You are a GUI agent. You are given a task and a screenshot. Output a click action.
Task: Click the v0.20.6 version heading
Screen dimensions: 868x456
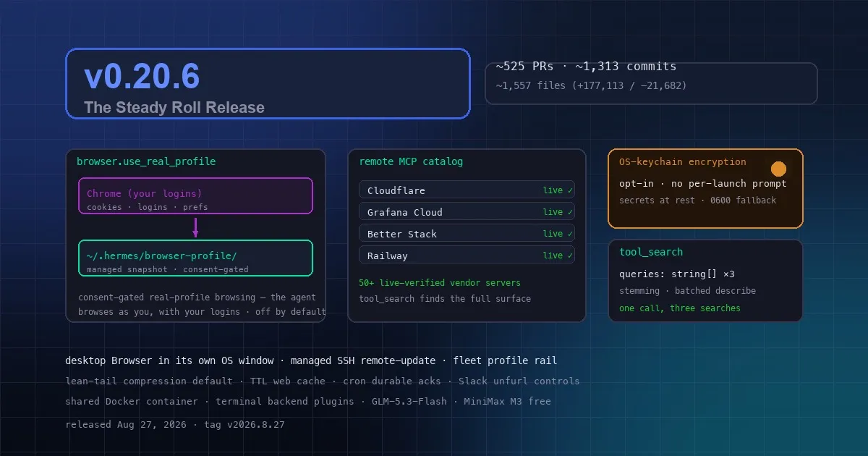(142, 77)
